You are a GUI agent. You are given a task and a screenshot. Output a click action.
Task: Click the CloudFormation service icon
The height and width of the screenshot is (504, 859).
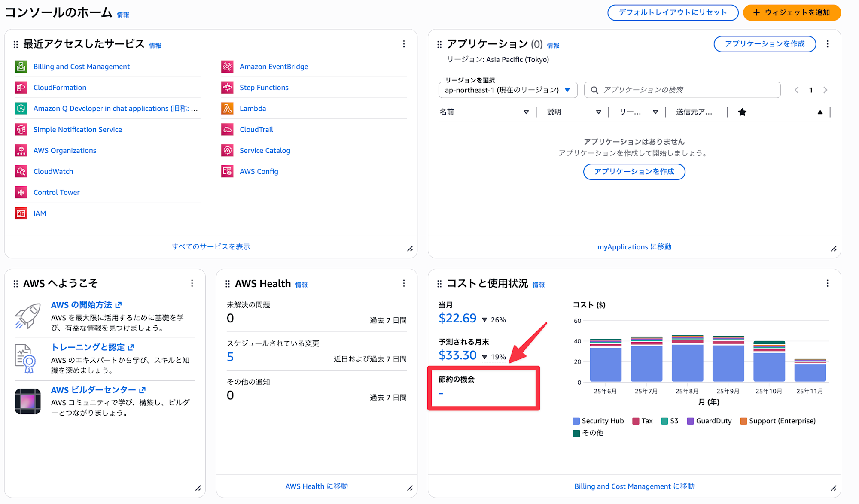click(21, 88)
